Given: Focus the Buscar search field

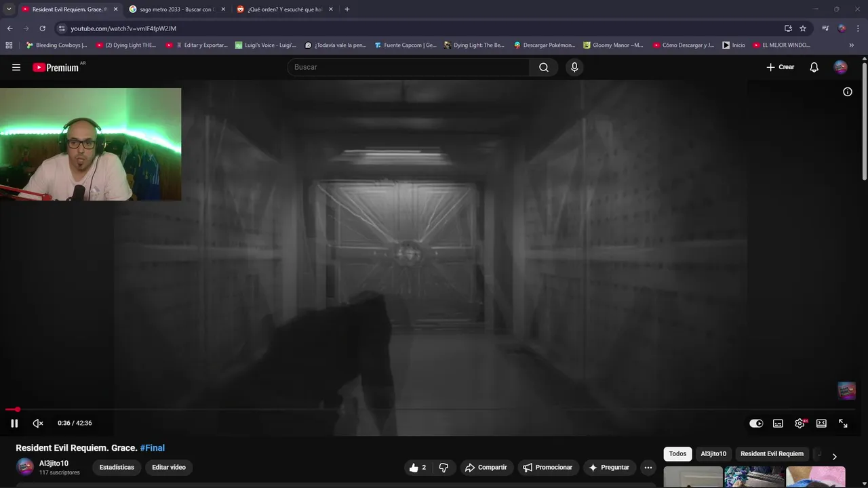Looking at the screenshot, I should 408,67.
